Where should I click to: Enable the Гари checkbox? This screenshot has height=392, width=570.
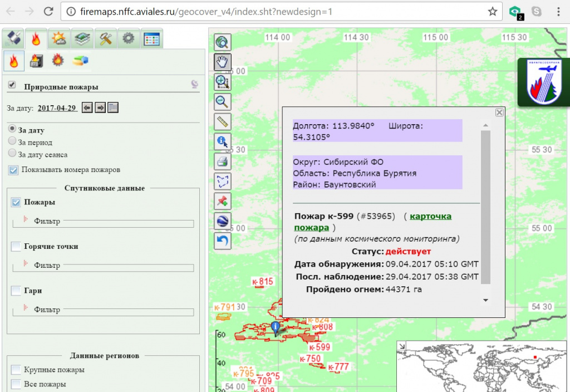pyautogui.click(x=16, y=291)
